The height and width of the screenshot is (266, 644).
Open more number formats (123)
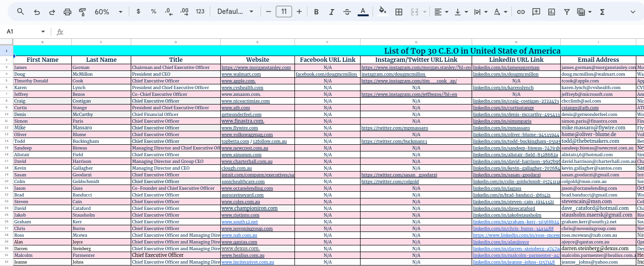click(200, 12)
